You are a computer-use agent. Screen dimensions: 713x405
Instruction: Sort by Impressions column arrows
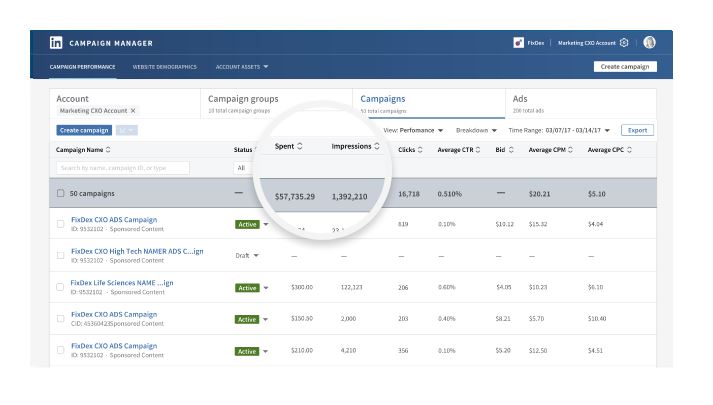click(x=377, y=146)
